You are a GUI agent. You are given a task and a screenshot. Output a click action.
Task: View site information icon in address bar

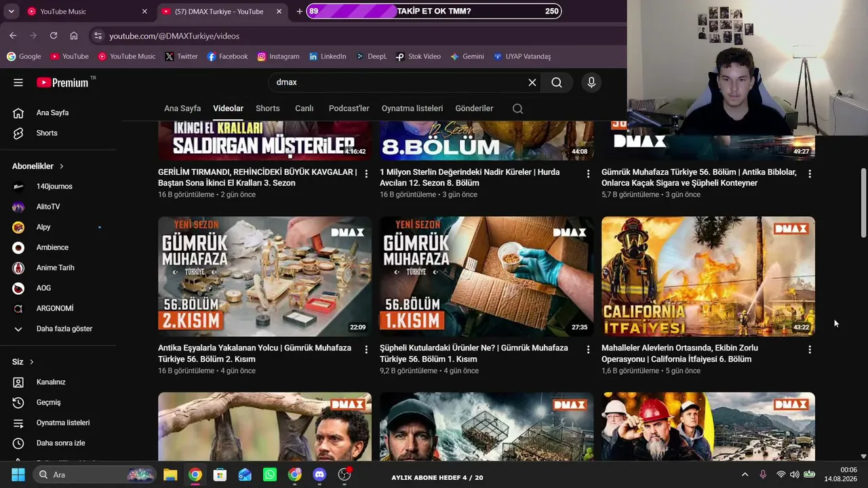(x=98, y=36)
